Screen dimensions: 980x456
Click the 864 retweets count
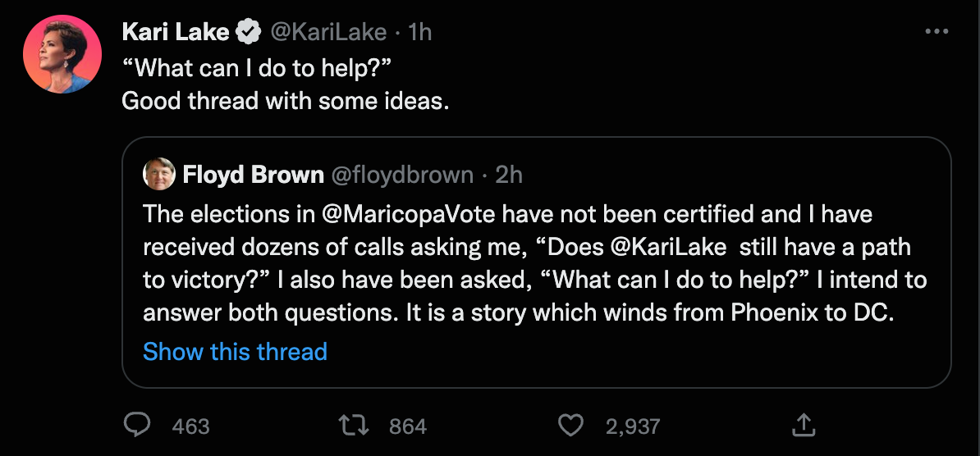(407, 426)
